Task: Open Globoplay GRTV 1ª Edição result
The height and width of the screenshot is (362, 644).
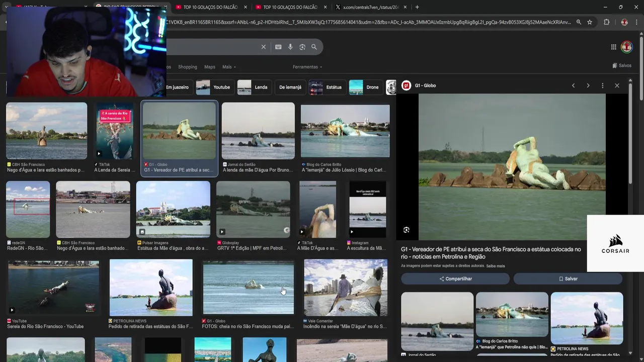Action: click(253, 209)
